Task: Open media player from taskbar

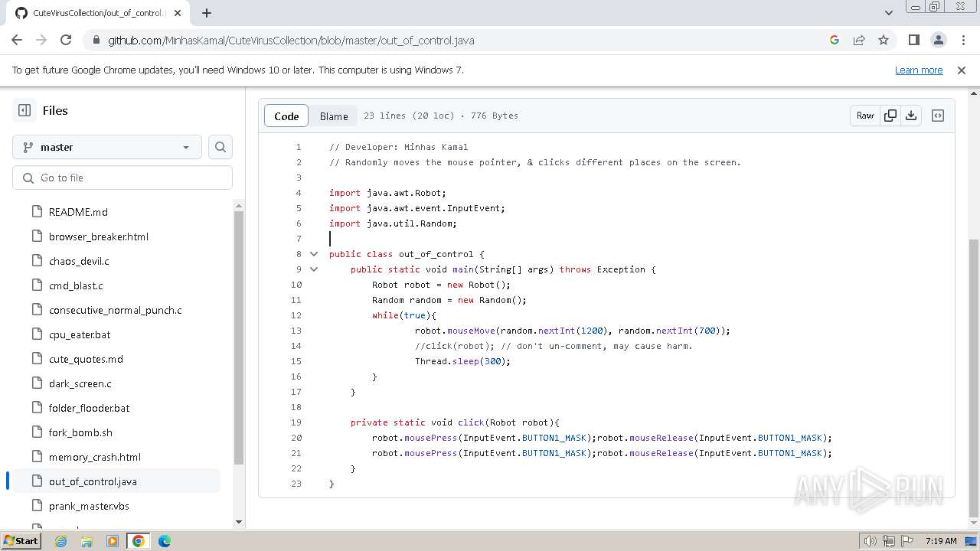Action: tap(113, 541)
